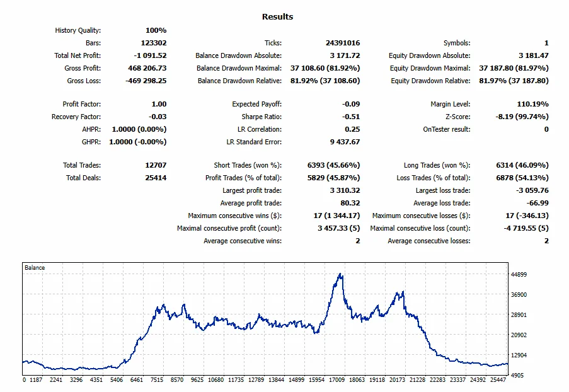Select Gross Profit value 468 206.73
569x392 pixels.
click(147, 68)
